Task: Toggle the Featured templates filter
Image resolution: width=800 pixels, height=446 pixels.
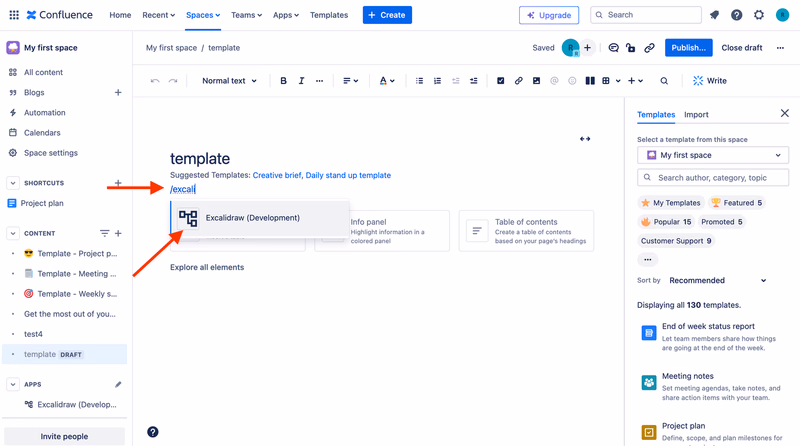Action: pyautogui.click(x=737, y=203)
